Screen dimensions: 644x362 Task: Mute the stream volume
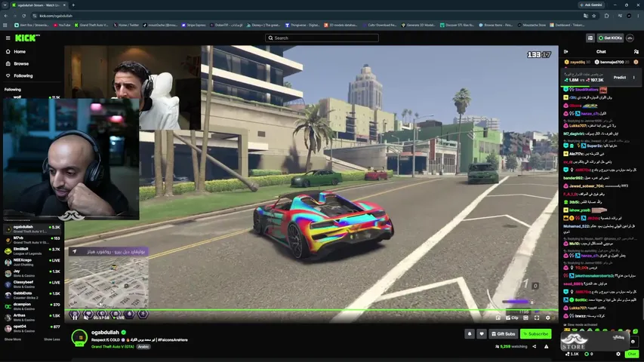(x=86, y=318)
